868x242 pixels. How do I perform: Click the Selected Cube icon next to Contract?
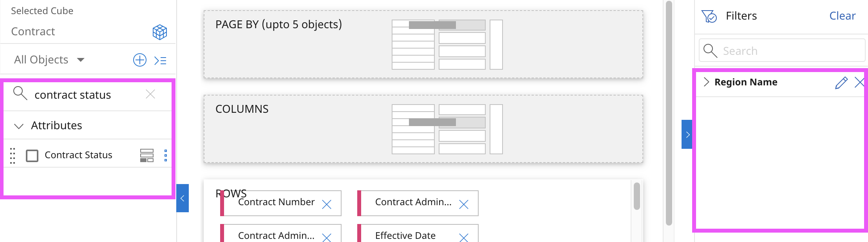click(159, 32)
